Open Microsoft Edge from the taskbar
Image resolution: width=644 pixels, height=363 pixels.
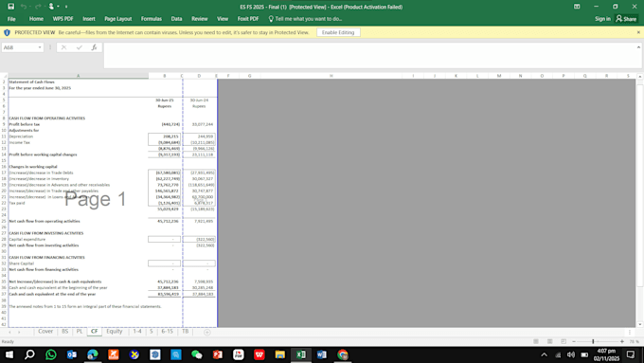[93, 354]
